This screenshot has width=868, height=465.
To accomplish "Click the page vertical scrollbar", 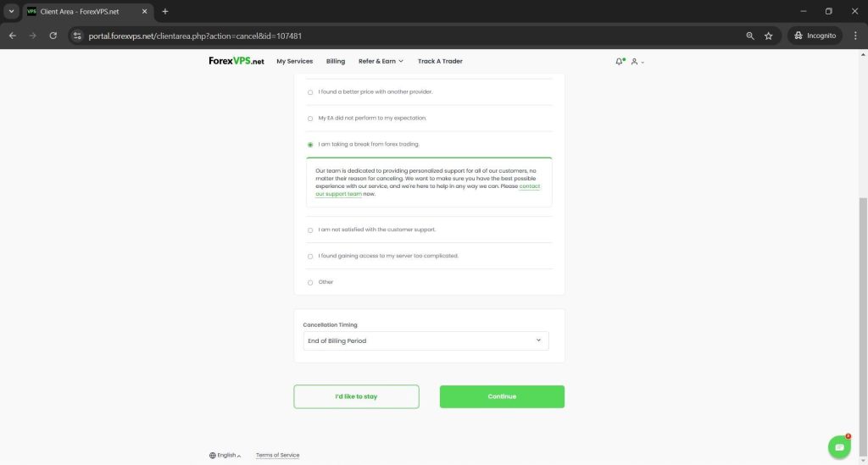I will [x=863, y=326].
